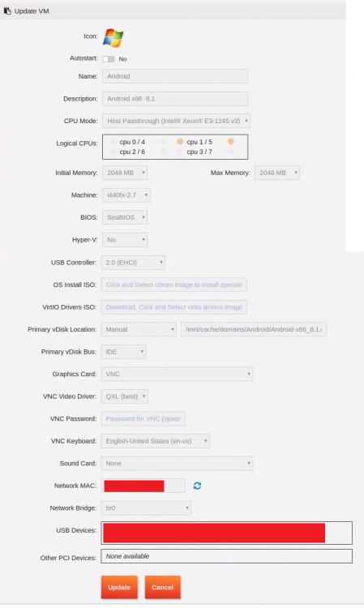Uncheck the cpu 5 checkbox
The image size is (364, 608).
pyautogui.click(x=231, y=142)
